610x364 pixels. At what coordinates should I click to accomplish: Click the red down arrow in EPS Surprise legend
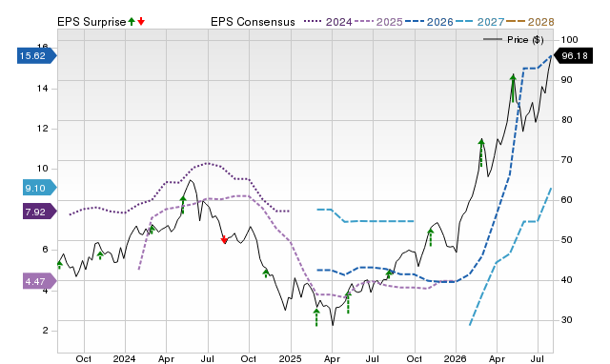click(x=141, y=21)
